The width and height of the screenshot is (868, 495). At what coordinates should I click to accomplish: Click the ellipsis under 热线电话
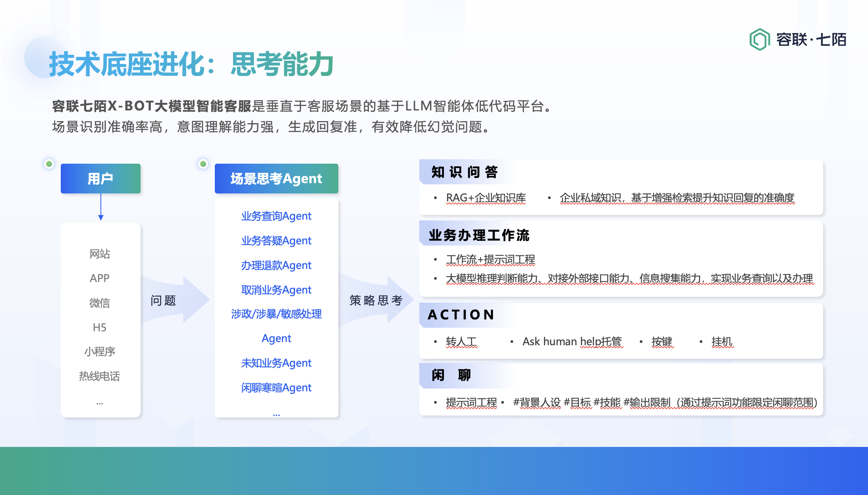point(100,403)
